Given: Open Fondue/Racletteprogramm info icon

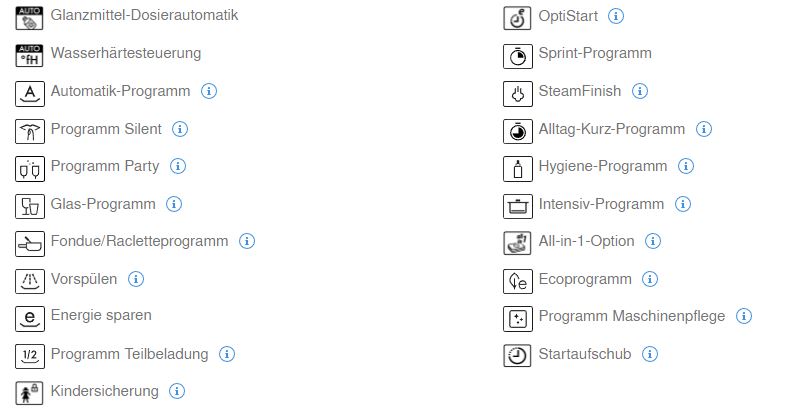Looking at the screenshot, I should point(247,241).
